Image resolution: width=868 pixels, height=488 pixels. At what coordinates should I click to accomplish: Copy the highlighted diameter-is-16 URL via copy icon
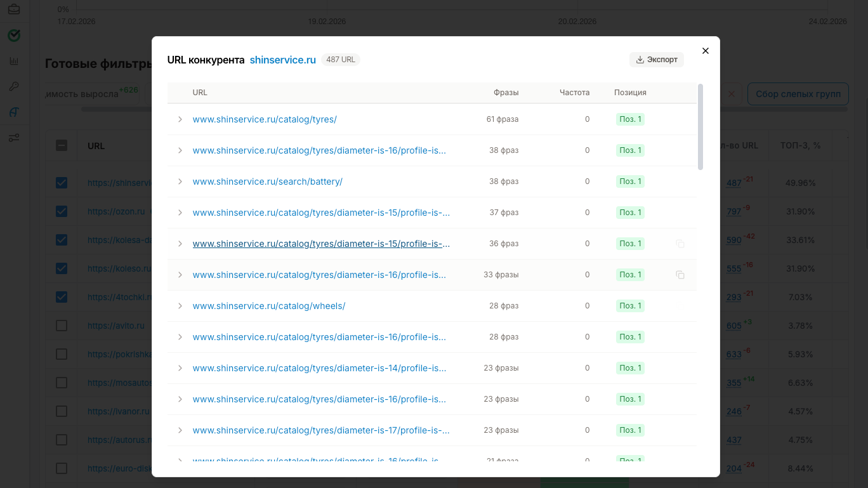tap(680, 274)
